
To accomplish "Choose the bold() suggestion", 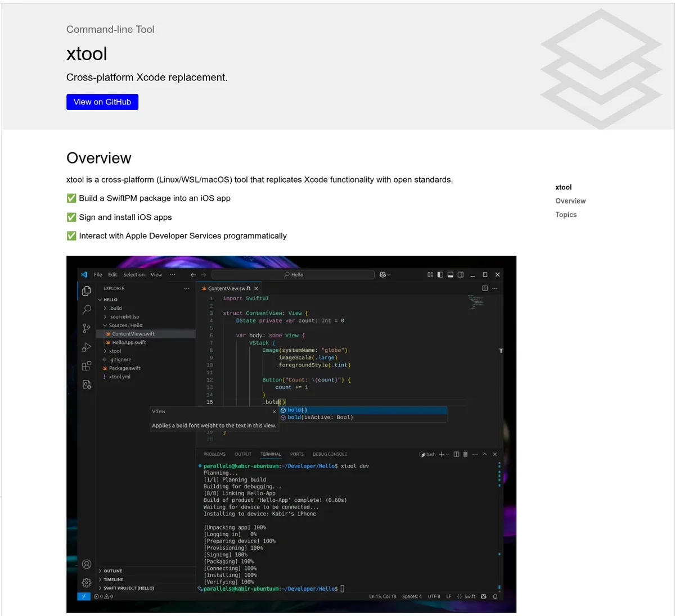I will point(363,410).
